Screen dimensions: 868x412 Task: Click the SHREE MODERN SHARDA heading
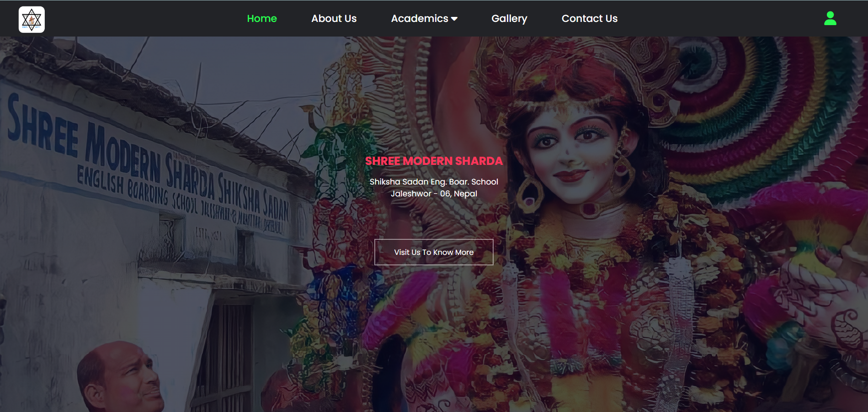click(433, 161)
